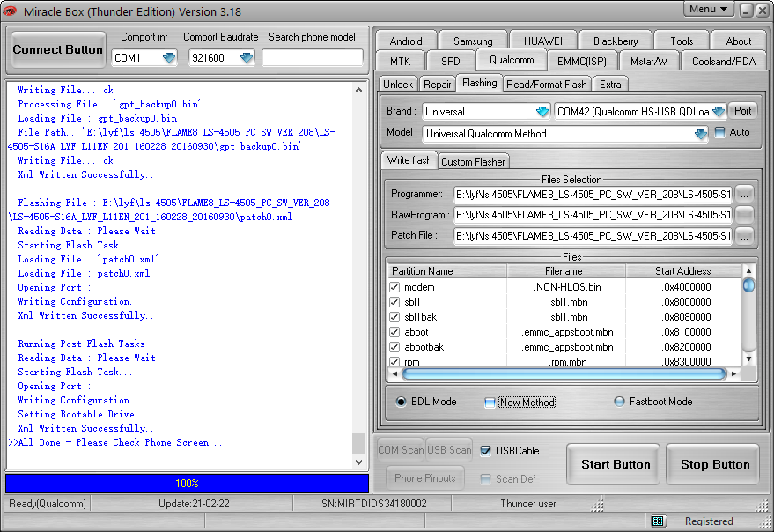Click the Miracle Box logo in title bar
The image size is (774, 532).
(11, 11)
